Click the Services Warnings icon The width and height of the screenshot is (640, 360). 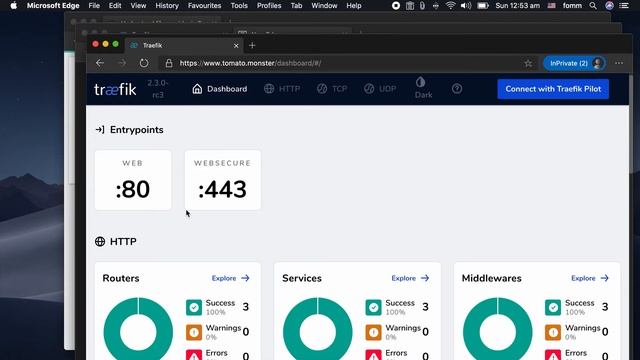pos(373,332)
